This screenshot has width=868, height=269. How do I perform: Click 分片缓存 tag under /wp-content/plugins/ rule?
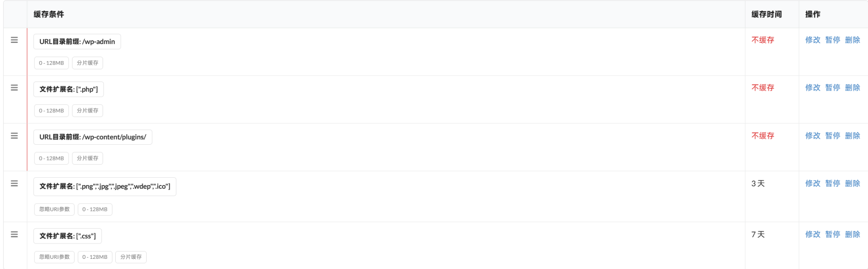(x=87, y=158)
